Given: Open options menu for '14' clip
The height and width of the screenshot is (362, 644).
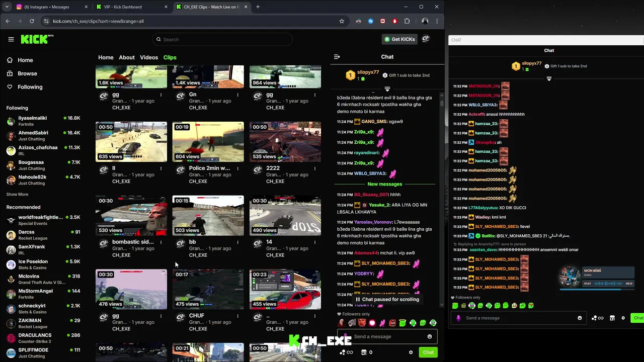Looking at the screenshot, I should (314, 242).
